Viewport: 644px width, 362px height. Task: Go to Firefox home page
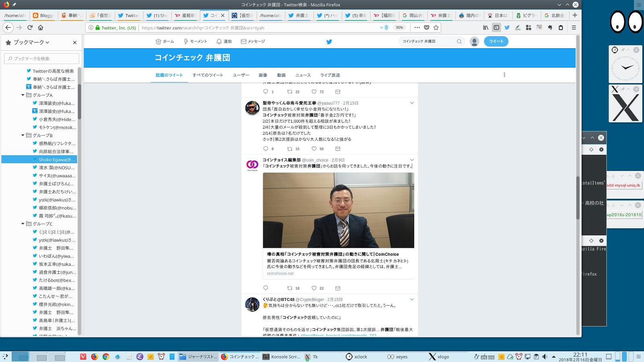point(41,27)
